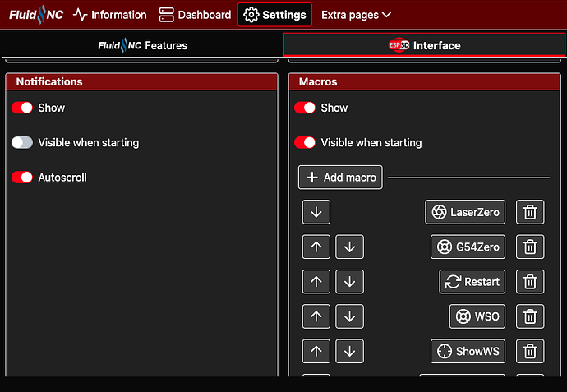The image size is (567, 392).
Task: Move WSO macro down
Action: 349,316
